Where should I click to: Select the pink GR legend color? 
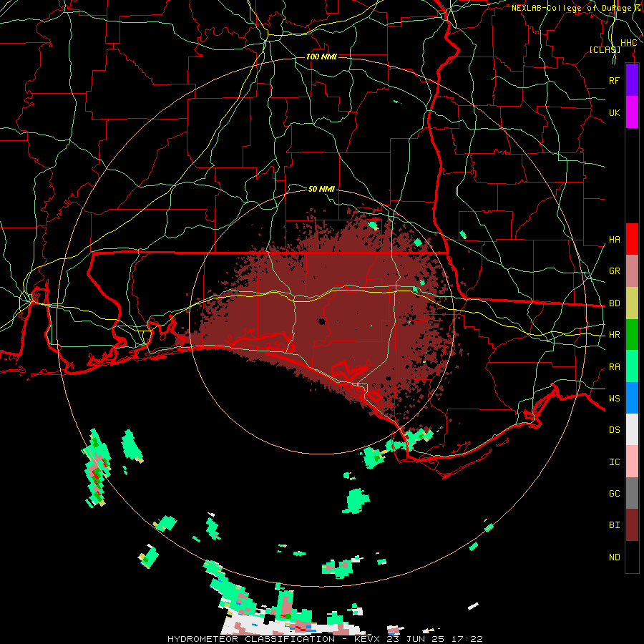pyautogui.click(x=632, y=271)
